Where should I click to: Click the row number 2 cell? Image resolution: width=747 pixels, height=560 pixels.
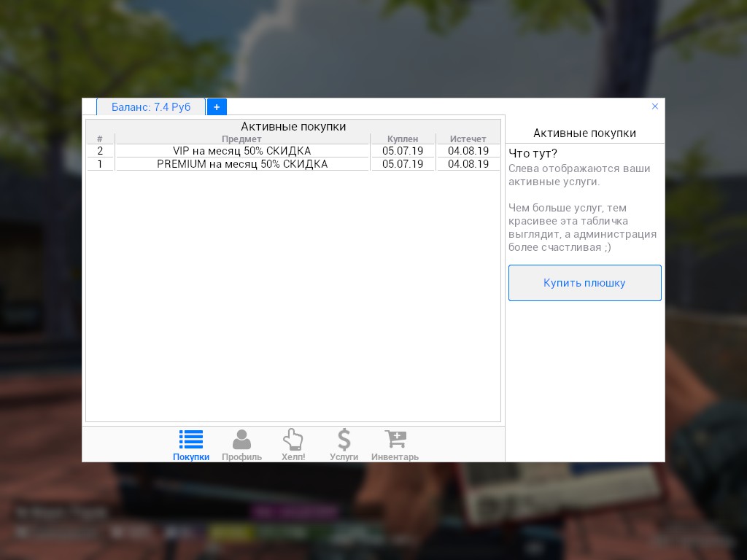[100, 151]
